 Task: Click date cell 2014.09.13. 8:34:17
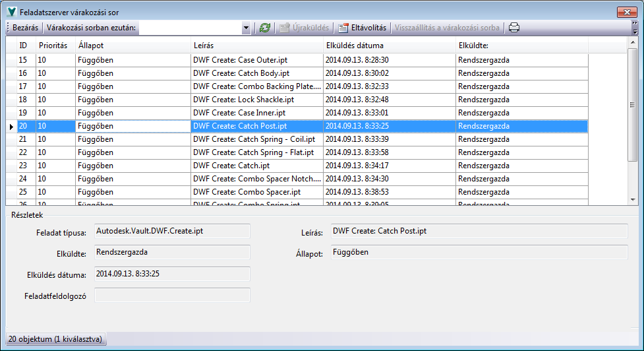click(x=390, y=166)
